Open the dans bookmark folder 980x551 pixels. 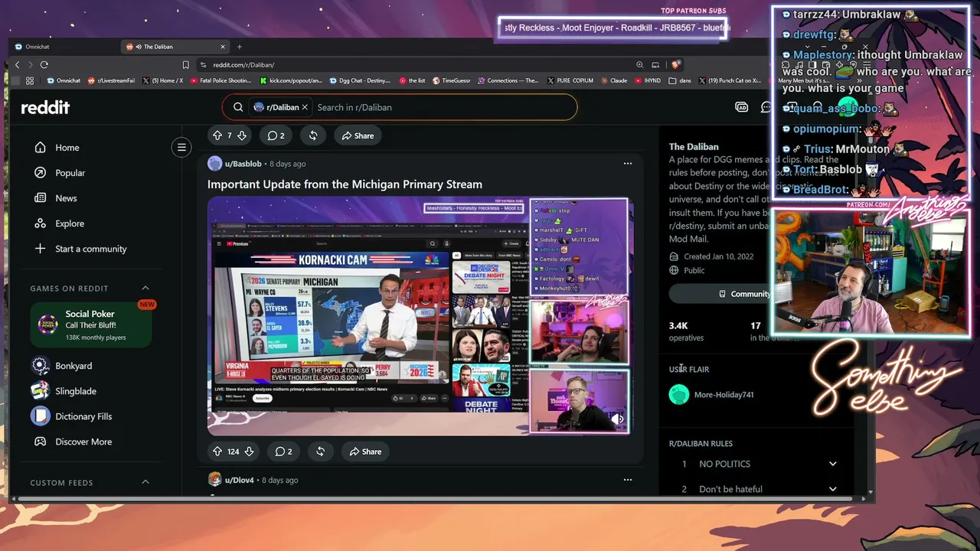679,80
